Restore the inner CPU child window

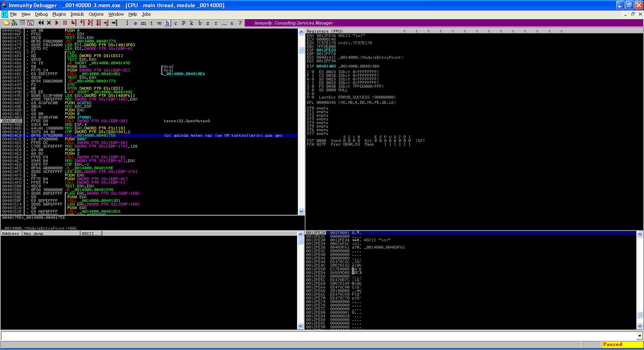[x=633, y=14]
